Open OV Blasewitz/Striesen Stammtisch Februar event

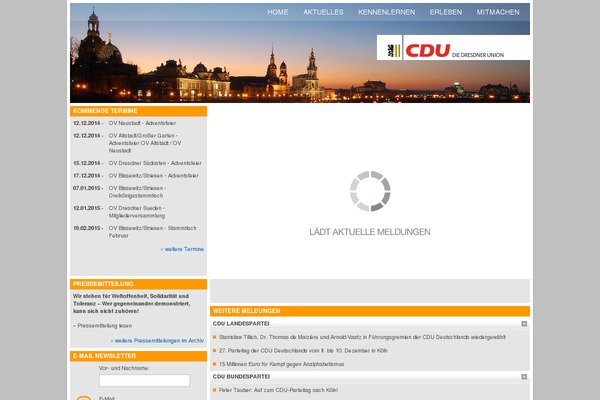click(152, 232)
